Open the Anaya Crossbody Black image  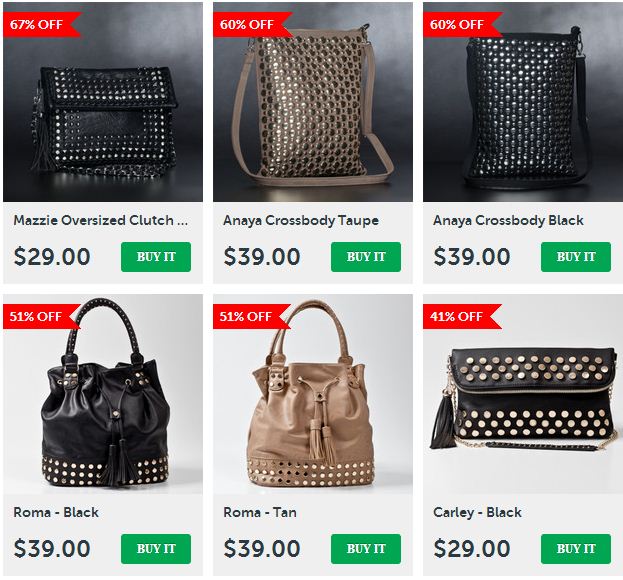(522, 102)
